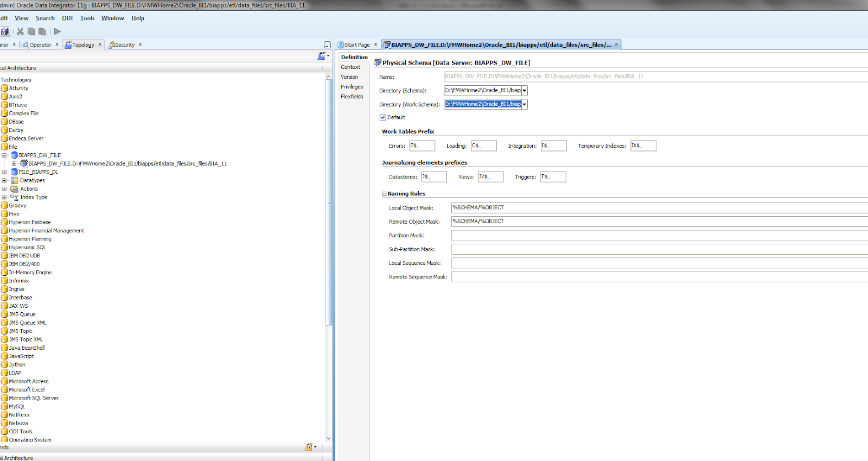
Task: Expand the physical schema node under BIAPPS_DW_FILE
Action: pos(14,163)
